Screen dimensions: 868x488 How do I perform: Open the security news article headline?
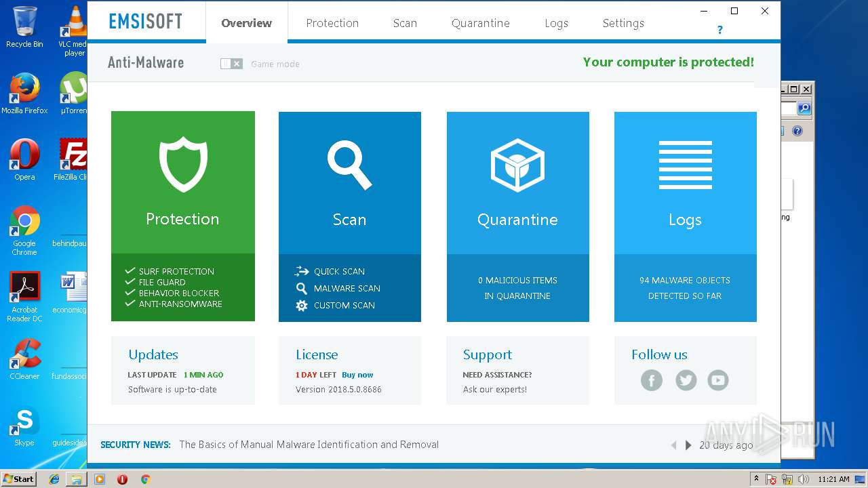coord(309,445)
